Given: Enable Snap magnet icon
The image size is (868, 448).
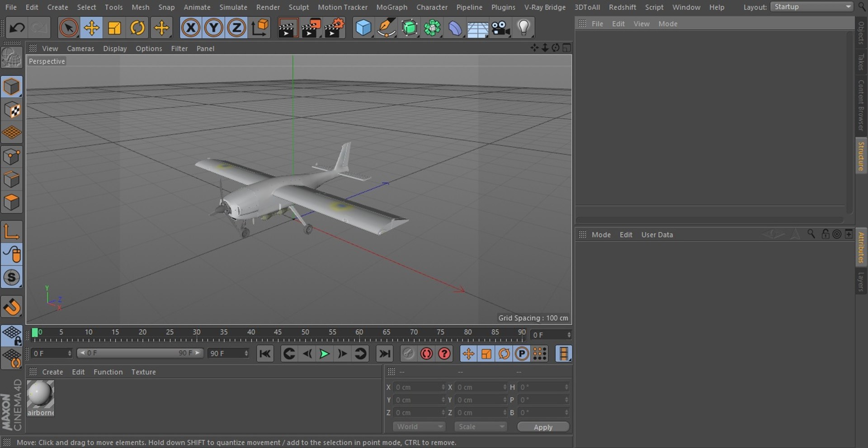Looking at the screenshot, I should coord(12,307).
